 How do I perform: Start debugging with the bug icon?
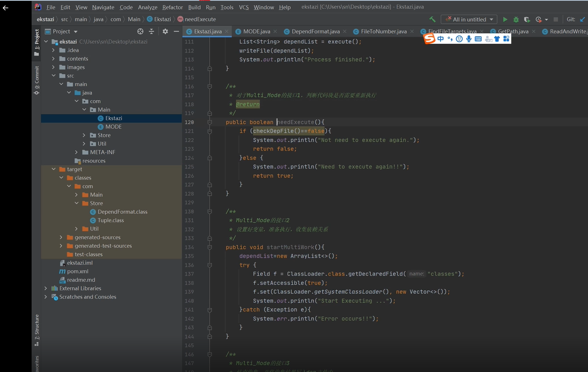(516, 20)
